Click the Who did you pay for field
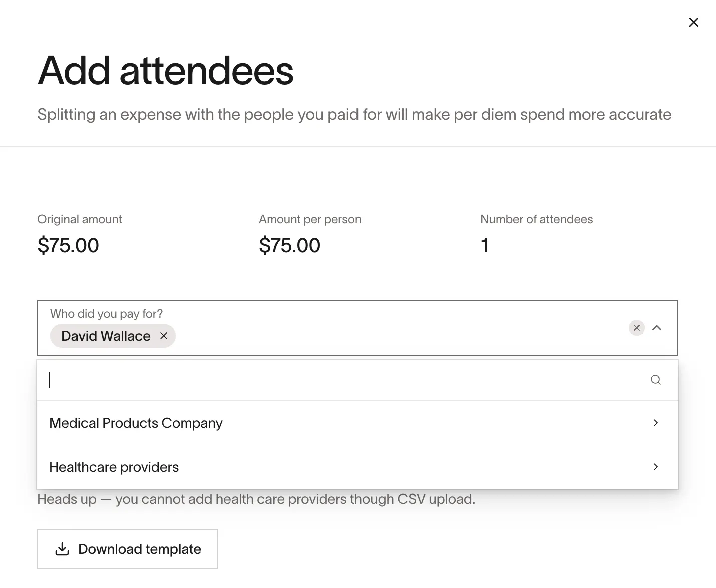This screenshot has width=716, height=588. tap(357, 328)
